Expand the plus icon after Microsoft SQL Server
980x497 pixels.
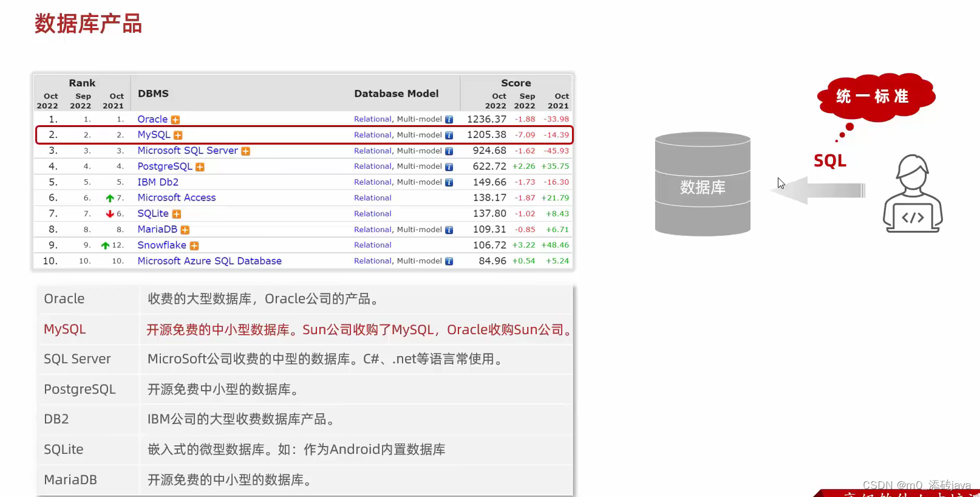click(x=245, y=151)
